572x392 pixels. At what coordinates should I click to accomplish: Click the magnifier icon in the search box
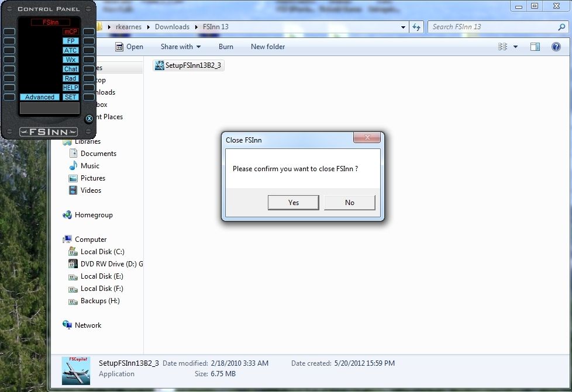561,27
